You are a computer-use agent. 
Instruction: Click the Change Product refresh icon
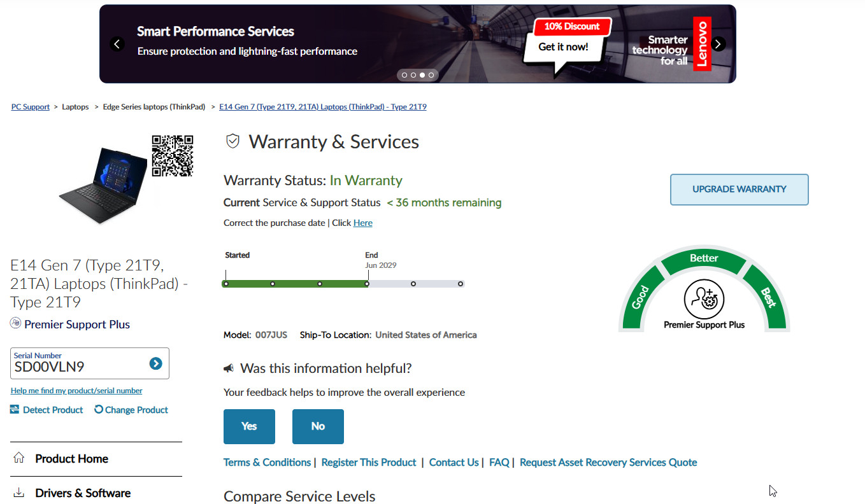point(99,409)
